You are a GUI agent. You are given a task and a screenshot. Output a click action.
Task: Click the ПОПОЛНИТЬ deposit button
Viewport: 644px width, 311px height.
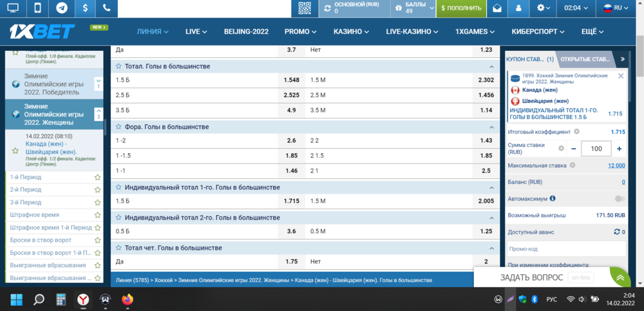(461, 8)
